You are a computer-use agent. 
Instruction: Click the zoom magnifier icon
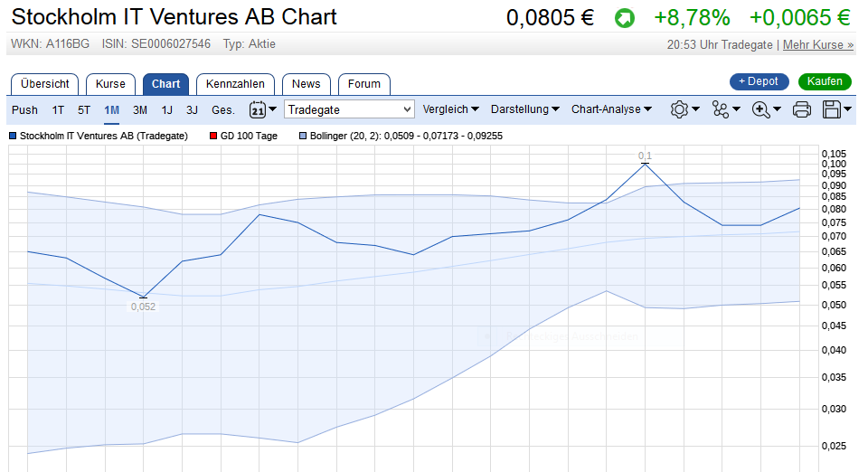tap(767, 109)
